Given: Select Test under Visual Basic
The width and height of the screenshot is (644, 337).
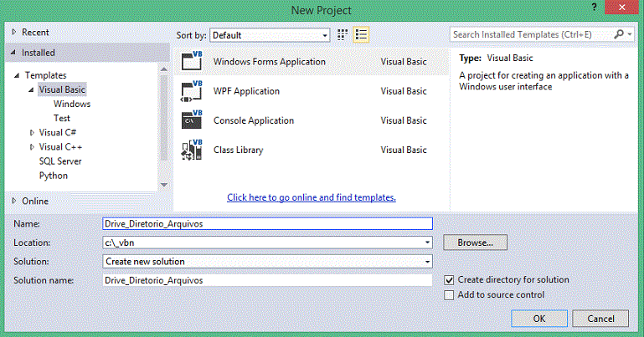Looking at the screenshot, I should [x=62, y=118].
